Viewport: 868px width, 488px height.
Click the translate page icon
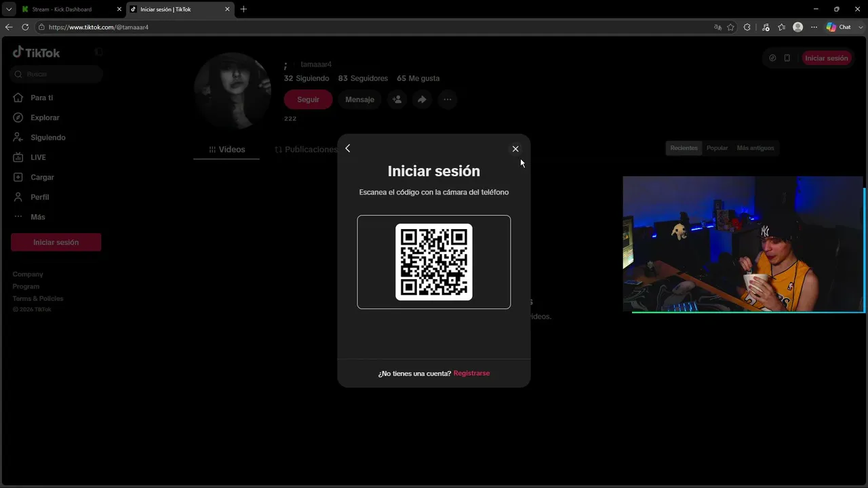717,27
